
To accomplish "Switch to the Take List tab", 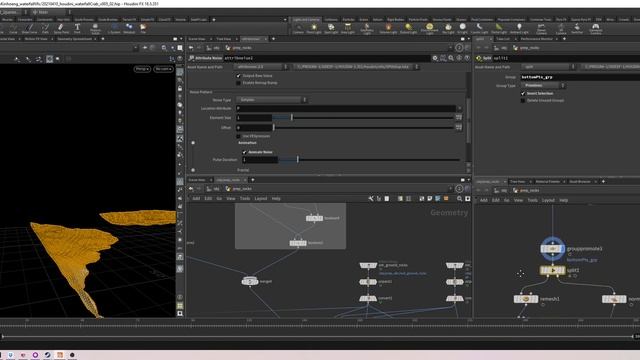I will pos(503,39).
